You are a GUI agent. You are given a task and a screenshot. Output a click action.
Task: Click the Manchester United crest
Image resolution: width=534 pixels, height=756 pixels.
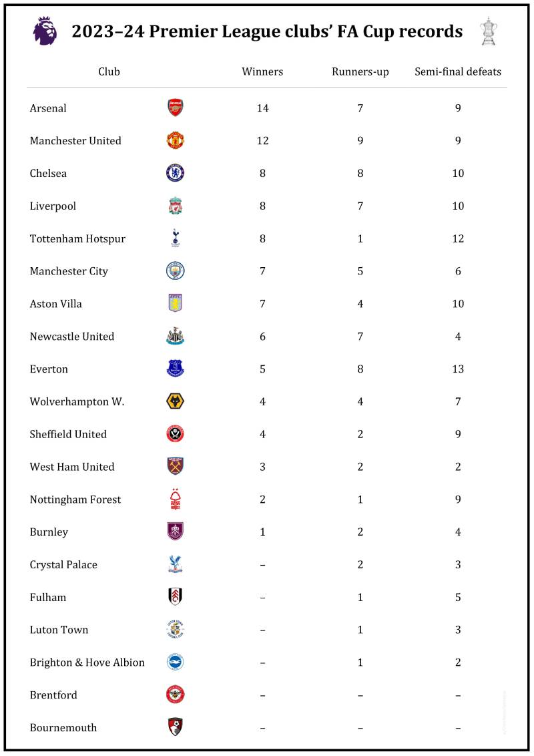175,141
